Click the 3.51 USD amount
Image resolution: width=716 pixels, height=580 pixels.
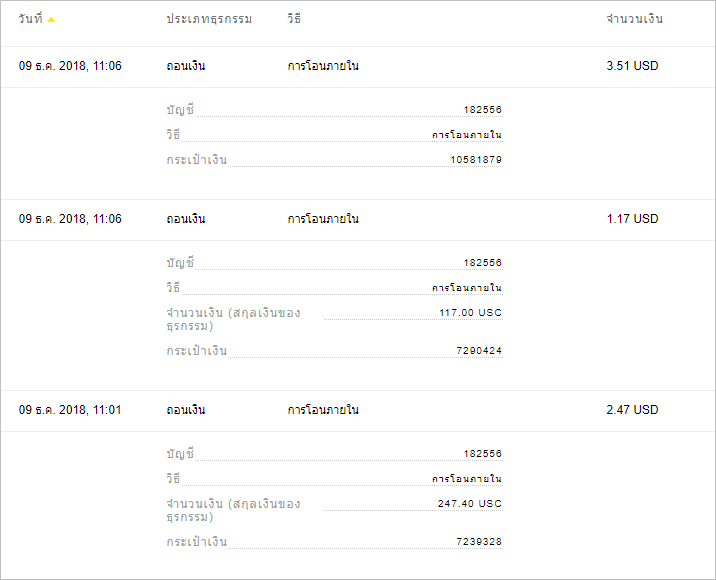pos(632,66)
